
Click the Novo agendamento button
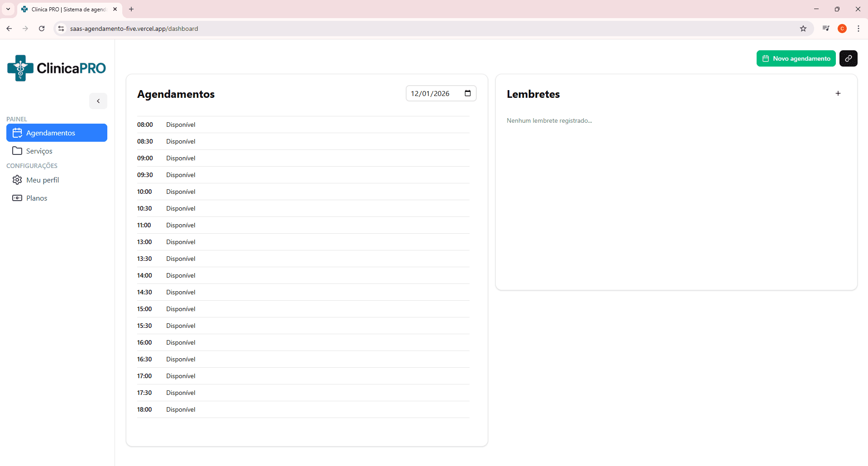click(796, 58)
